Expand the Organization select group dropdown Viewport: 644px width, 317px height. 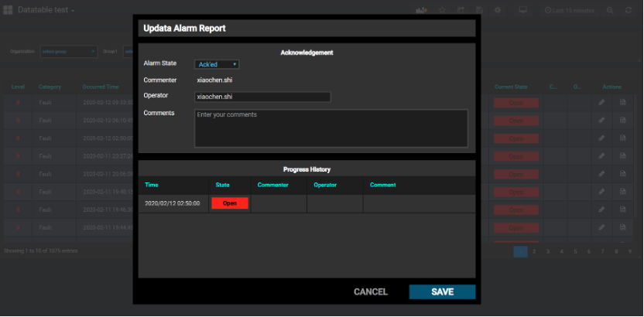(x=69, y=51)
